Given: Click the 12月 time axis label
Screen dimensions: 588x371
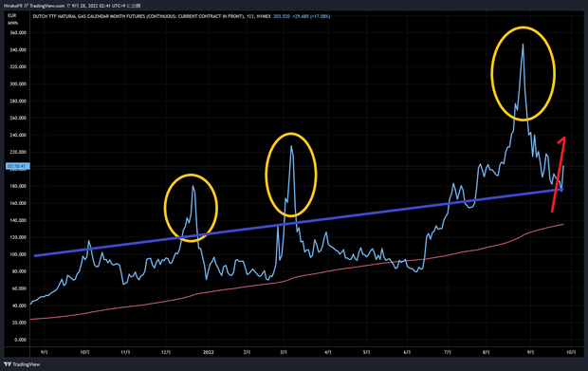Looking at the screenshot, I should [x=166, y=352].
